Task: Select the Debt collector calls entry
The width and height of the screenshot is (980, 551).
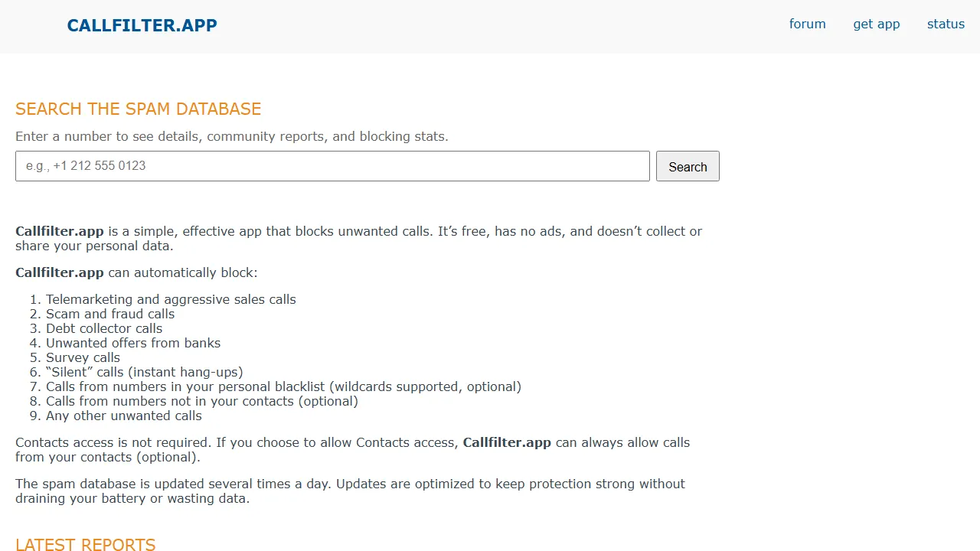Action: click(x=104, y=328)
